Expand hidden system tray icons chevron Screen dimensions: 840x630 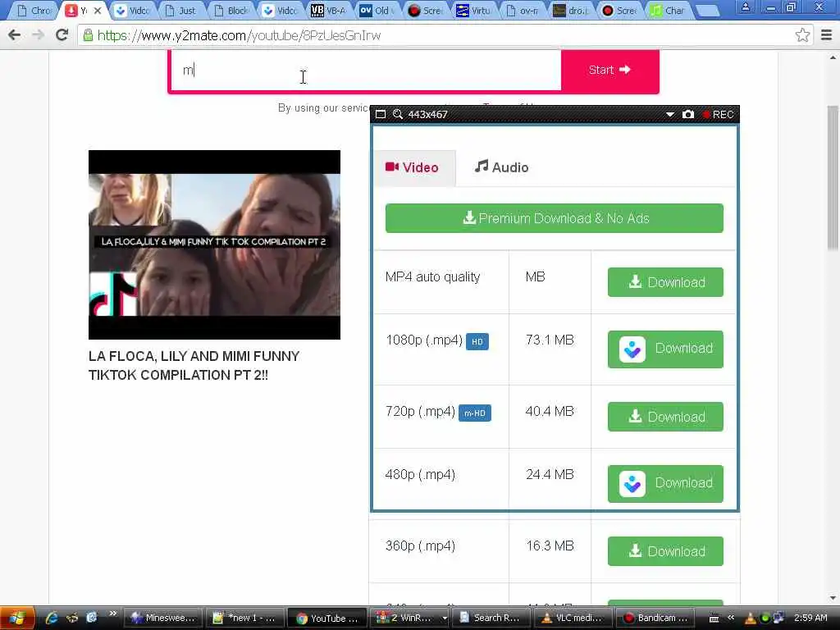point(730,618)
